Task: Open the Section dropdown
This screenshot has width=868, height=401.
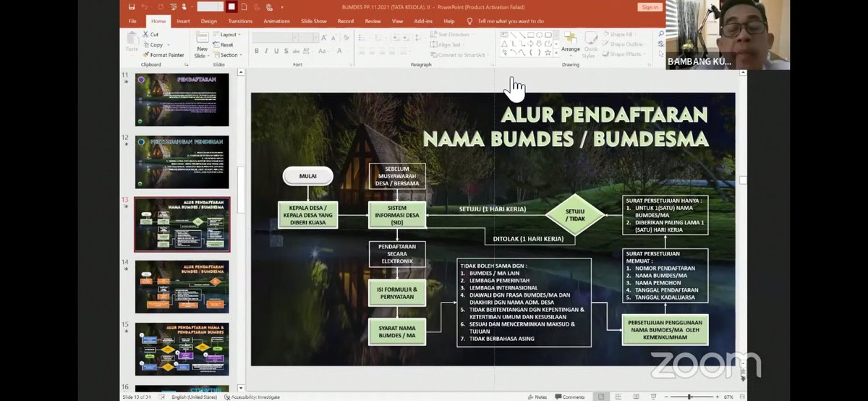Action: click(227, 55)
